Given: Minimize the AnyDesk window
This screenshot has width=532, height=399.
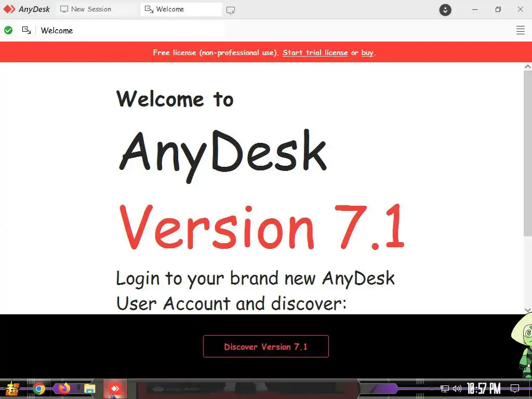Looking at the screenshot, I should coord(475,9).
